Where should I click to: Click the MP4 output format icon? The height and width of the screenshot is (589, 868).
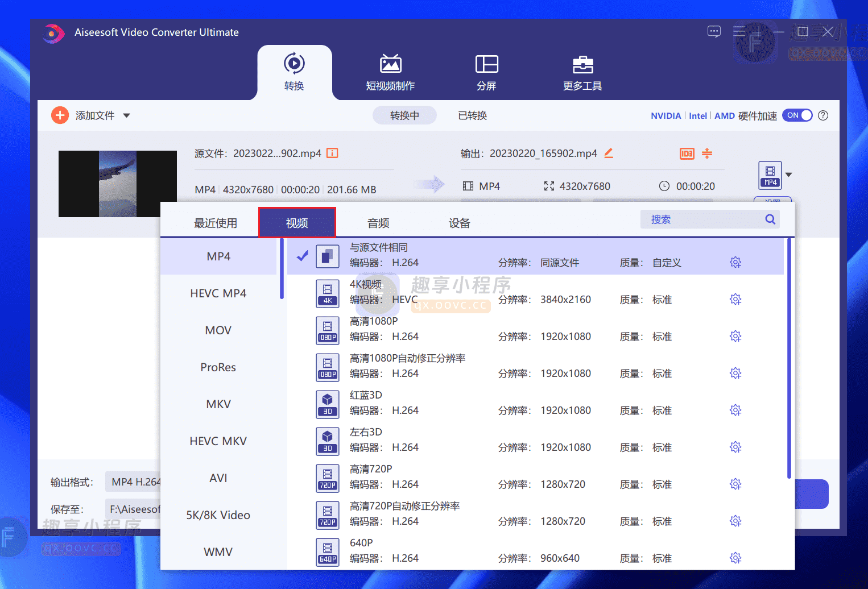770,175
